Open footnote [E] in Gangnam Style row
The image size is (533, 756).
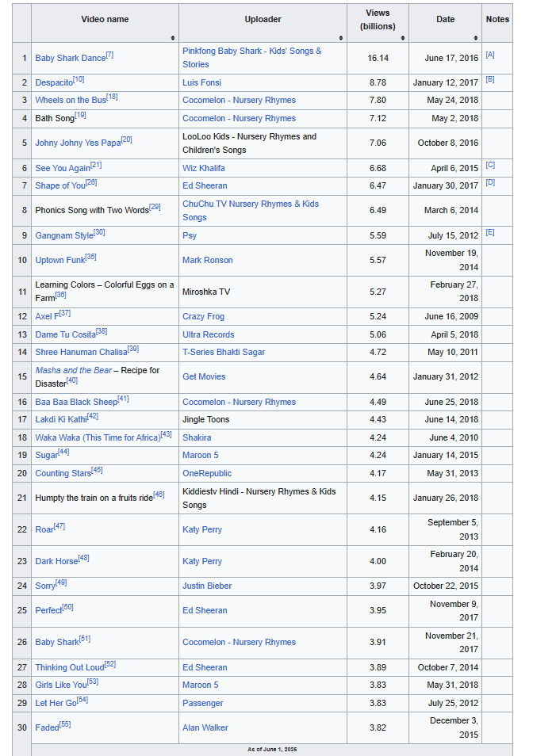(490, 233)
